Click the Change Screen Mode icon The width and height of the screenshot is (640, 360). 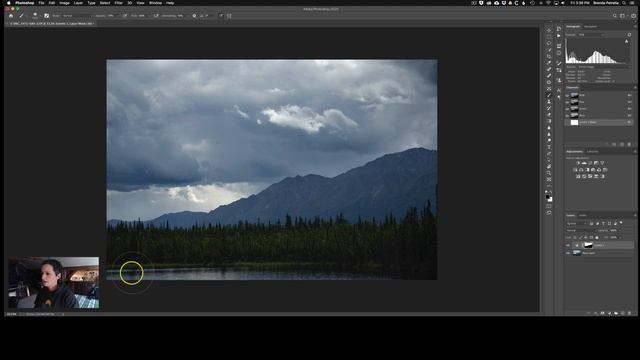pos(549,212)
